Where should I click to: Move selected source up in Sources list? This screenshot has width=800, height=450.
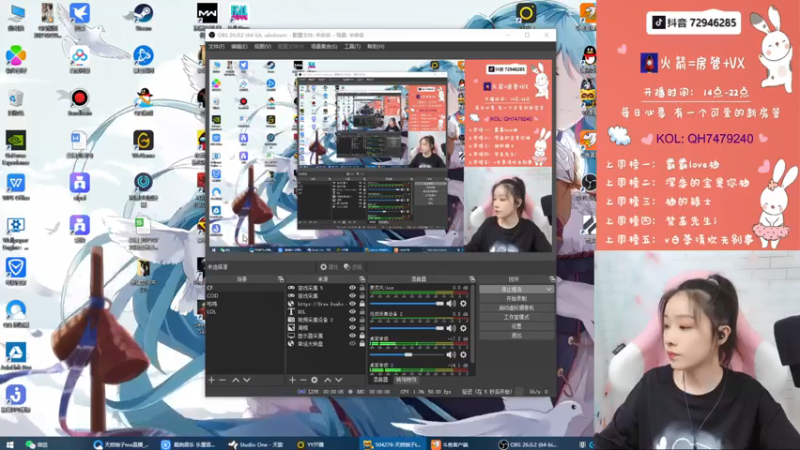pyautogui.click(x=328, y=380)
